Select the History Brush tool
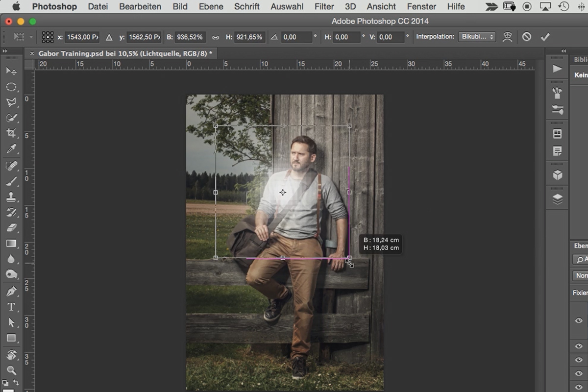 pos(11,212)
